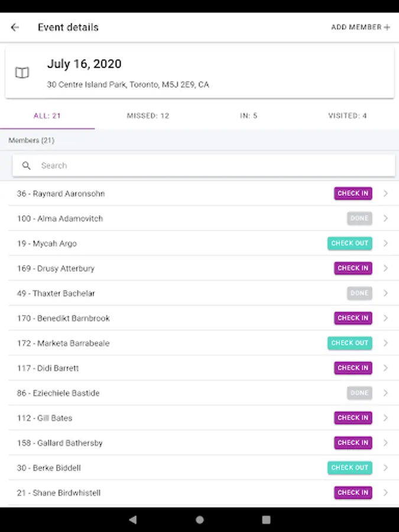Expand Gill Bates row chevron
The width and height of the screenshot is (399, 532).
pos(385,418)
